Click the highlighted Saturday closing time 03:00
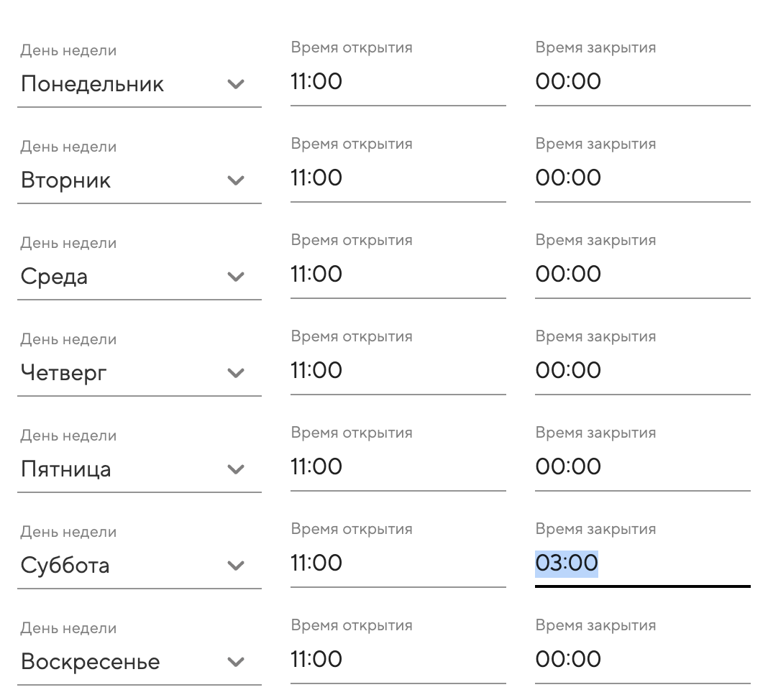This screenshot has height=700, width=768. tap(567, 563)
